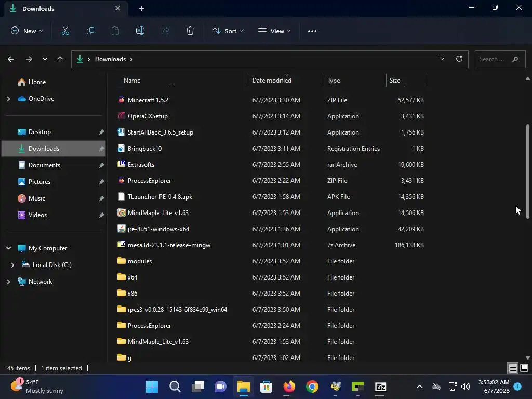Open the weather widget Mostly sunny
Screen dimensions: 532x399
click(x=37, y=387)
